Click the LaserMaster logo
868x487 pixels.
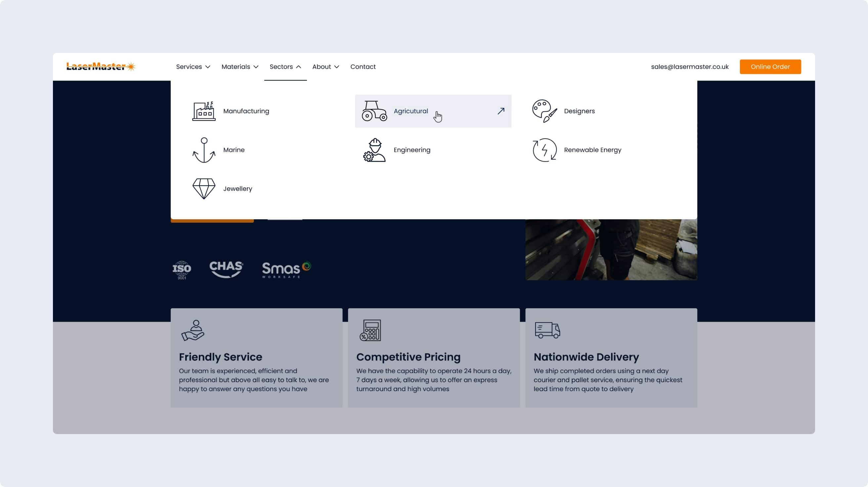point(101,67)
